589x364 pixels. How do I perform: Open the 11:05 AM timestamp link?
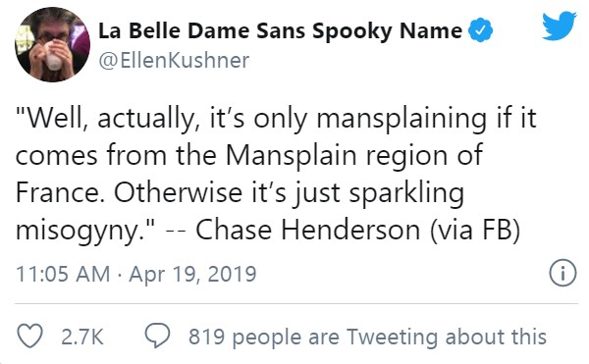pos(63,274)
